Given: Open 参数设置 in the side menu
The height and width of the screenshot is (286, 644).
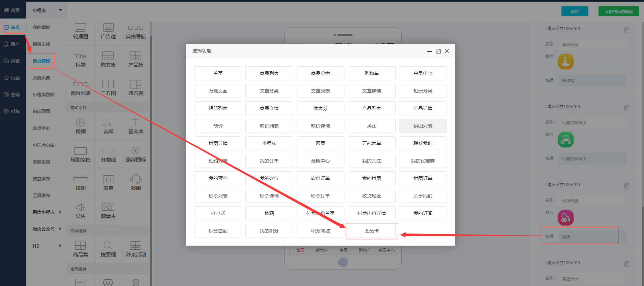Looking at the screenshot, I should coord(41,162).
